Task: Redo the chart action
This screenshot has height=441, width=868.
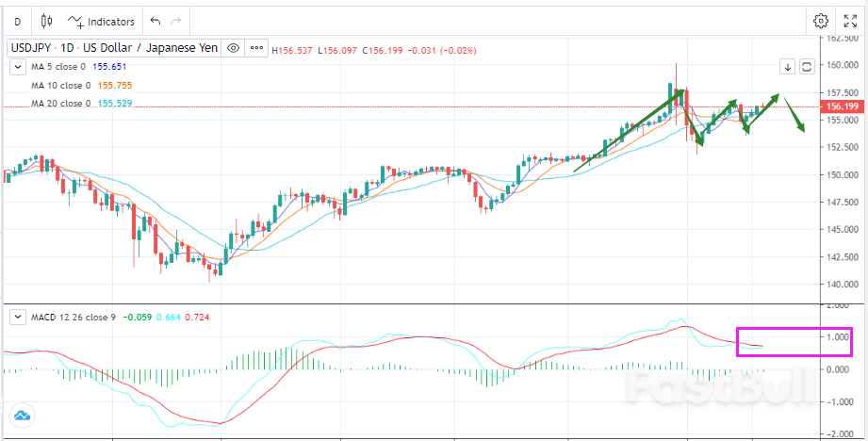Action: [176, 22]
